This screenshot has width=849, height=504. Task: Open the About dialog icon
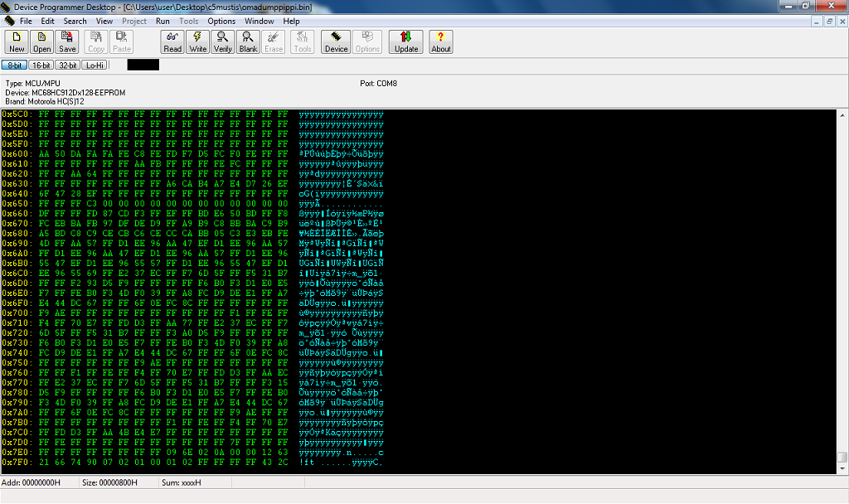tap(441, 41)
